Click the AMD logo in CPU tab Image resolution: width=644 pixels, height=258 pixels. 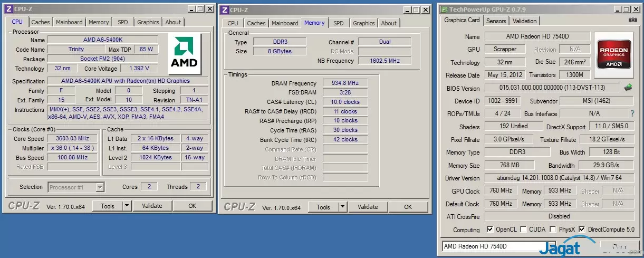(184, 55)
